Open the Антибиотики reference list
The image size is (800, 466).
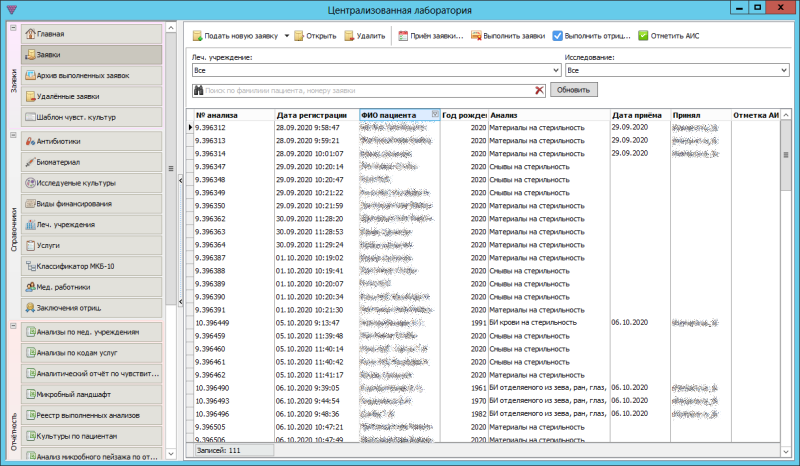90,141
